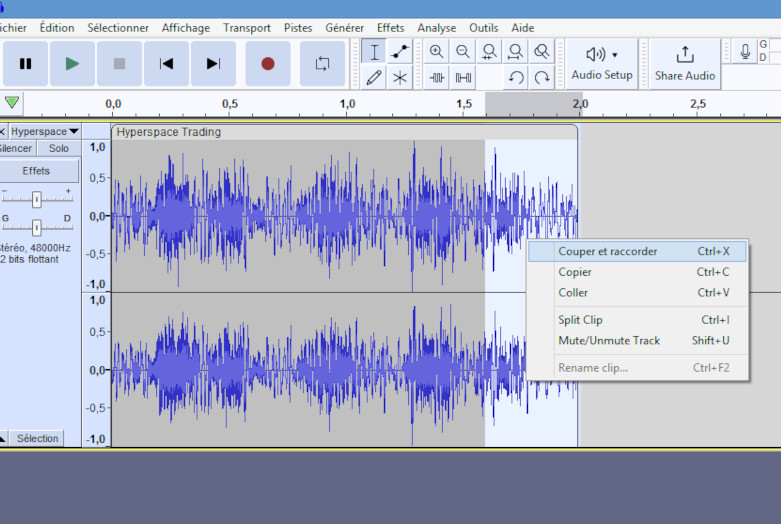
Task: Open the Audio Setup dropdown
Action: click(x=602, y=63)
